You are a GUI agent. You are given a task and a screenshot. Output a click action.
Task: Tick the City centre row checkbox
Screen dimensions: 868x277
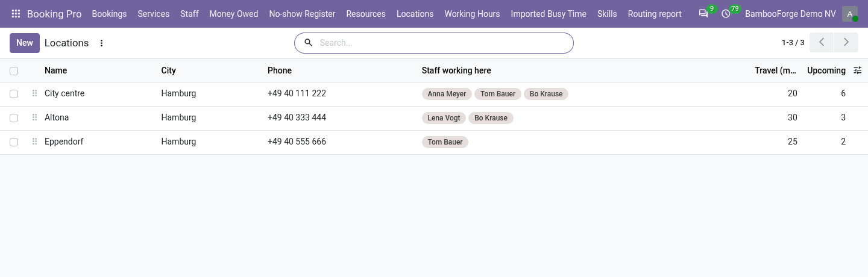coord(14,94)
